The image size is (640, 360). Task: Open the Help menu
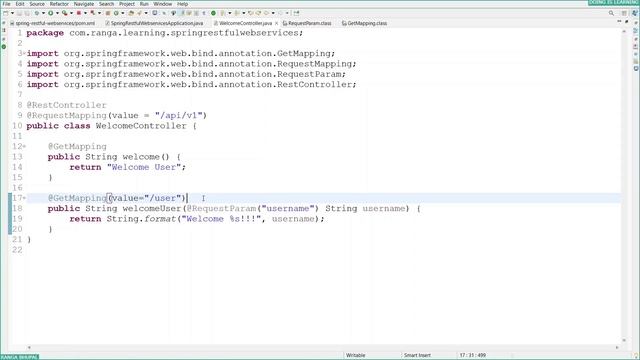pyautogui.click(x=182, y=4)
